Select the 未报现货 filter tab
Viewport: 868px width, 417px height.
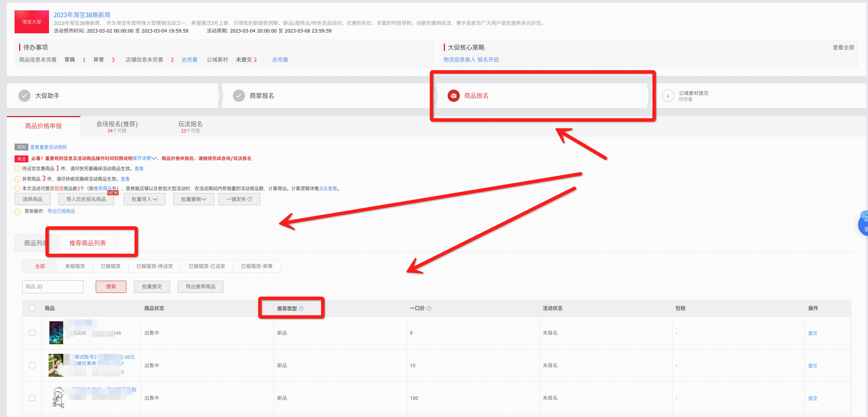75,266
